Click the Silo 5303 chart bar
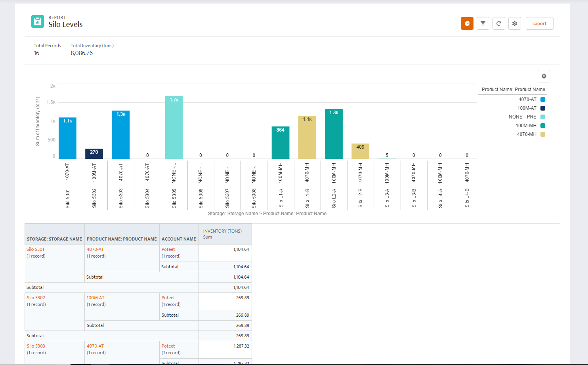588x365 pixels. tap(120, 135)
